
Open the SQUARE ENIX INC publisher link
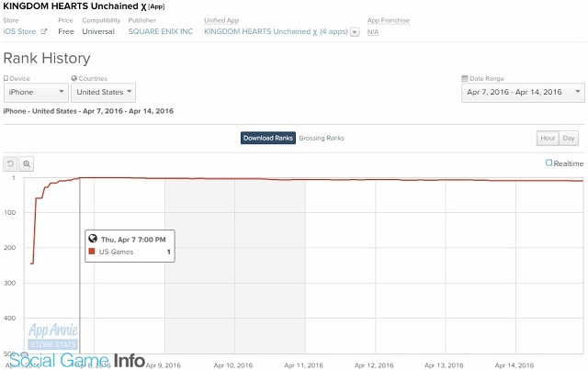pos(160,31)
